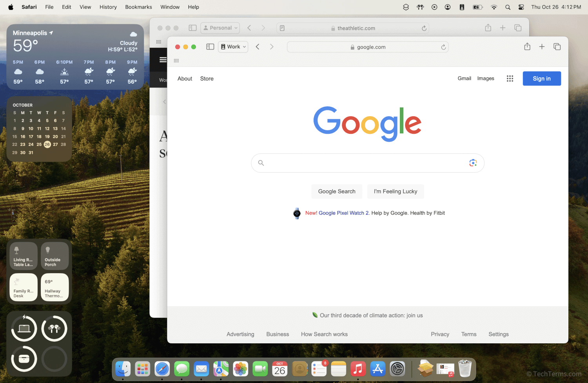
Task: Click date 26 in calendar widget
Action: click(47, 144)
